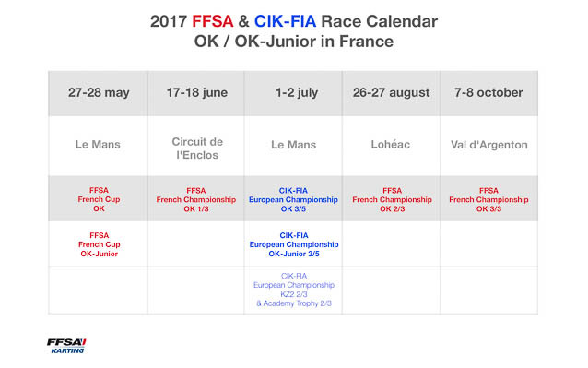Click the red FFSA word in title

tap(213, 21)
